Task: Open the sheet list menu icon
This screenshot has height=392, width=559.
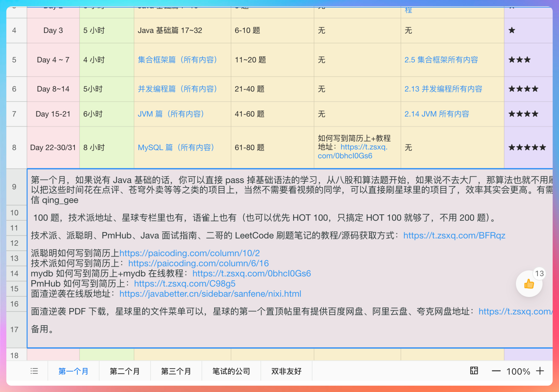Action: [34, 371]
